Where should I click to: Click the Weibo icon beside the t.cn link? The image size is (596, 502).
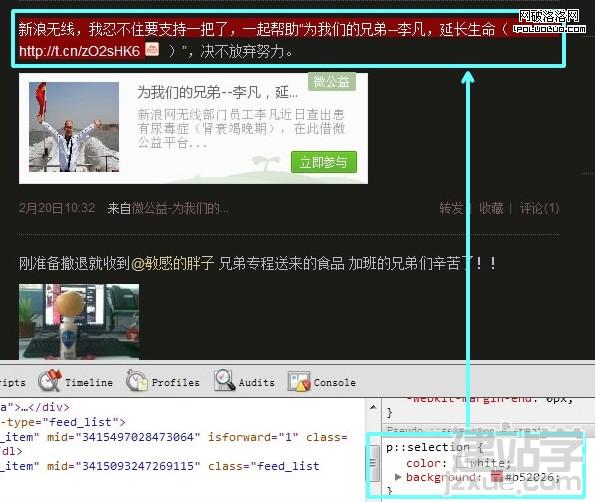pyautogui.click(x=152, y=49)
